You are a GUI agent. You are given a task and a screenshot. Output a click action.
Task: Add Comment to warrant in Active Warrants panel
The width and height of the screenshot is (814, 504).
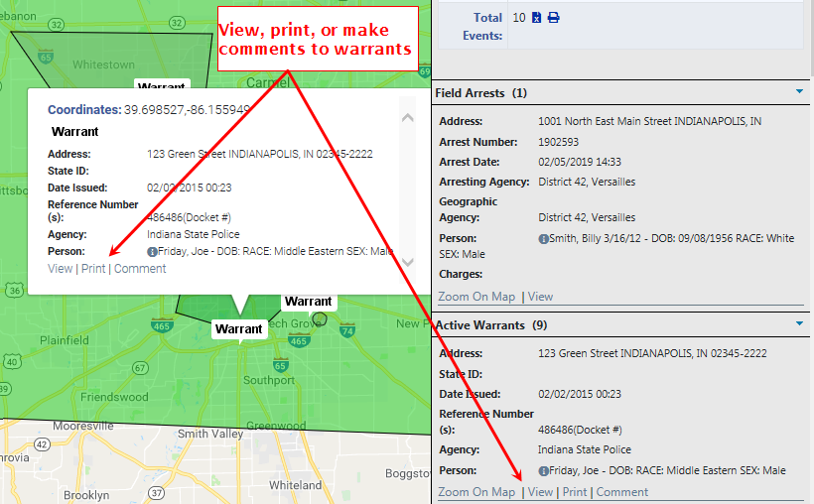(x=621, y=492)
